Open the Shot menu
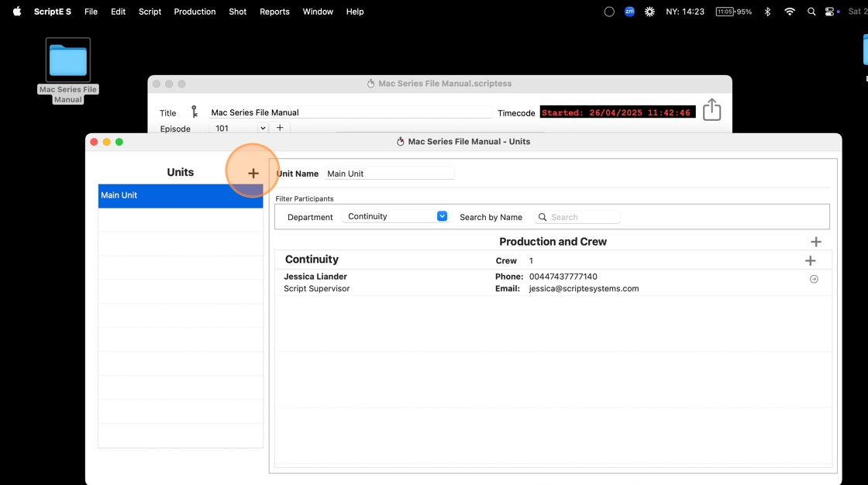The width and height of the screenshot is (868, 485). pos(237,12)
